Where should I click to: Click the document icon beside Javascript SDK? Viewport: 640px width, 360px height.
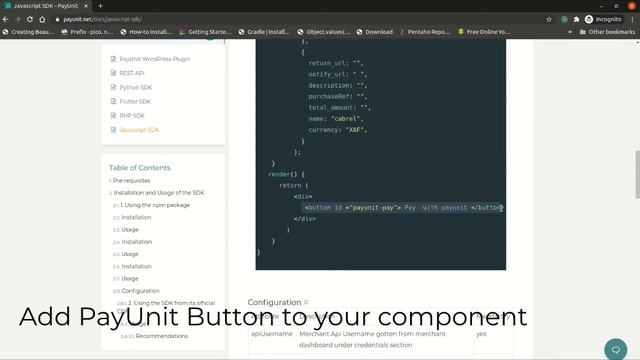[x=113, y=130]
